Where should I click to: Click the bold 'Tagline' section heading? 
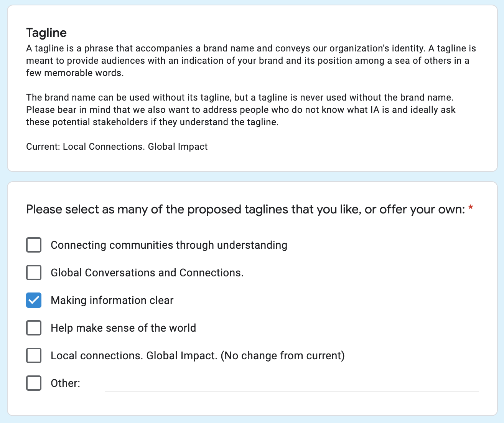[46, 33]
